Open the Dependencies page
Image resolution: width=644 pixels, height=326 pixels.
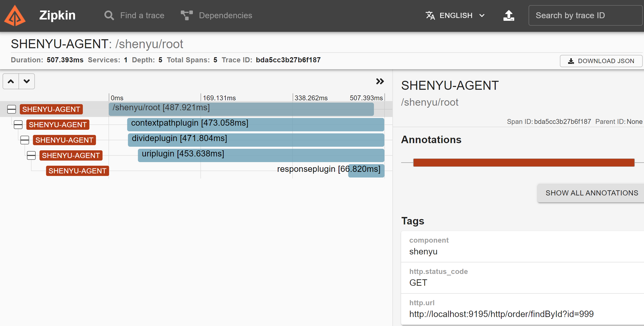[225, 15]
